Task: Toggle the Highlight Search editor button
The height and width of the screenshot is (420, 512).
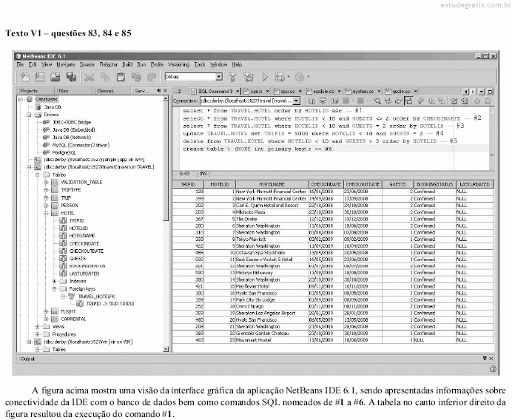Action: tap(408, 101)
